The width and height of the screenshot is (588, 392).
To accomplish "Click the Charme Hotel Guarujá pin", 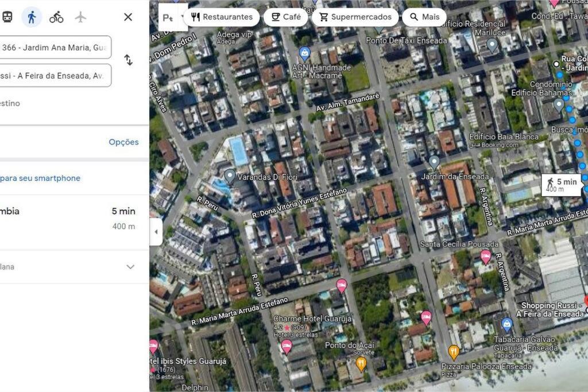I will (287, 347).
